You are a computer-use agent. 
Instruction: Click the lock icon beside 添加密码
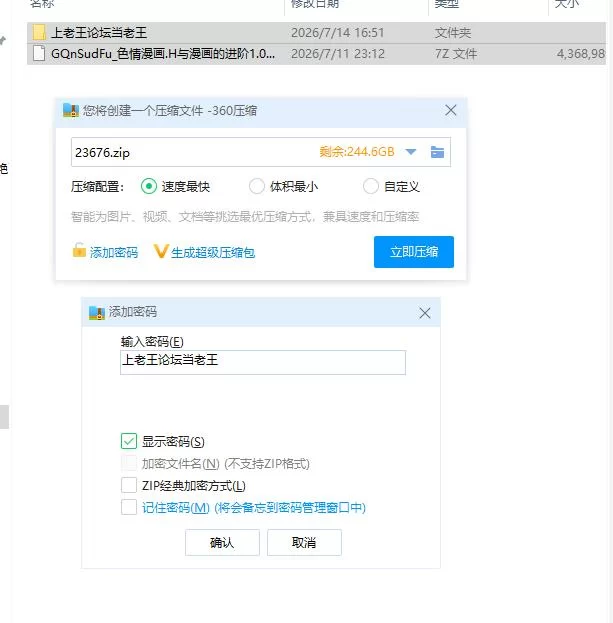pyautogui.click(x=79, y=251)
